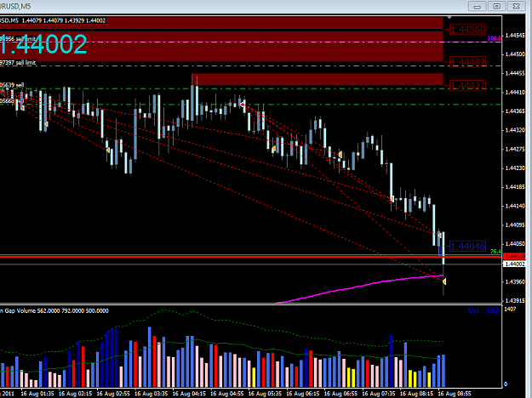Click the 16 Aug 07:35 time label
Image resolution: width=532 pixels, height=398 pixels.
(379, 394)
